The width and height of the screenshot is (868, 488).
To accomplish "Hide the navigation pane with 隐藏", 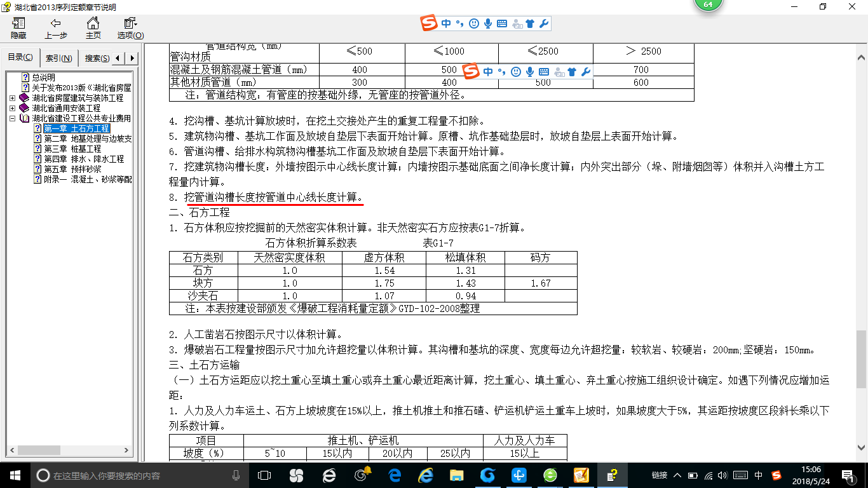I will point(18,28).
